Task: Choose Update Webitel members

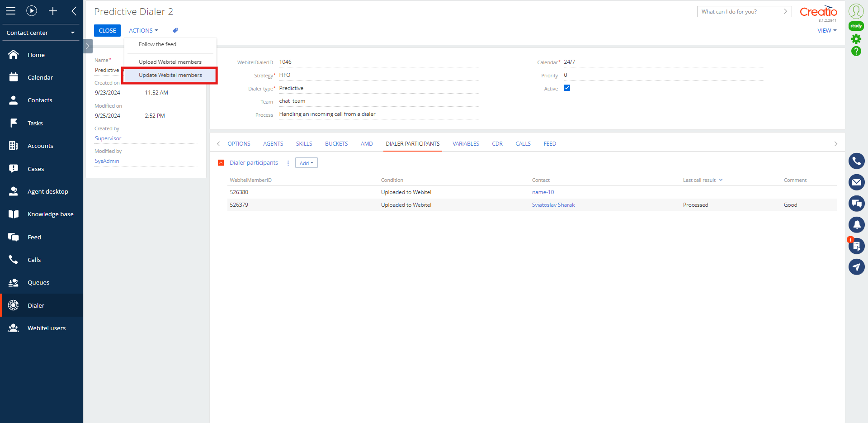Action: tap(170, 75)
